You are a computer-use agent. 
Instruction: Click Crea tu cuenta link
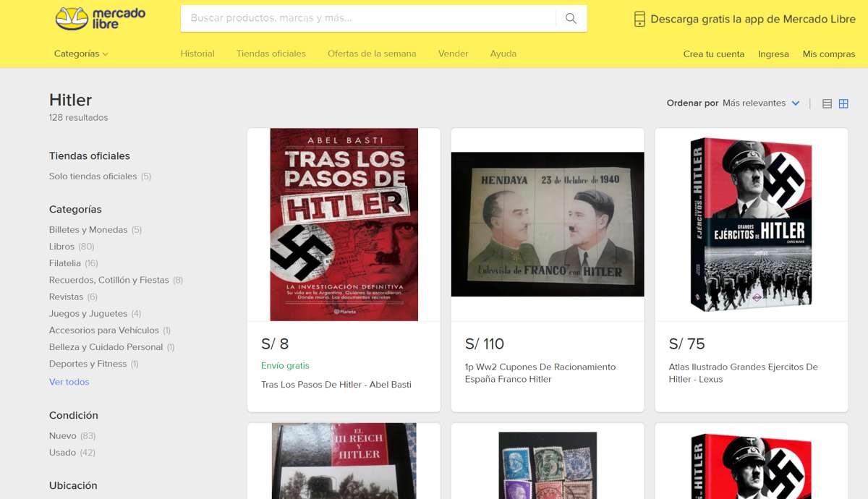click(714, 54)
